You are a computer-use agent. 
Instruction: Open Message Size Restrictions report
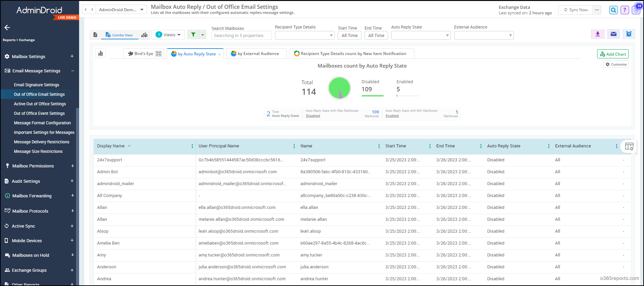pyautogui.click(x=38, y=151)
